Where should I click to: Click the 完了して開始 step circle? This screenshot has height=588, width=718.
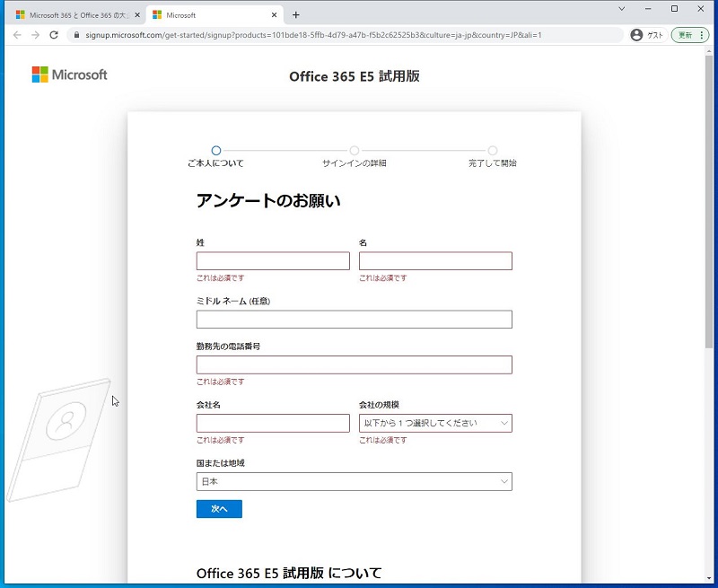(492, 151)
